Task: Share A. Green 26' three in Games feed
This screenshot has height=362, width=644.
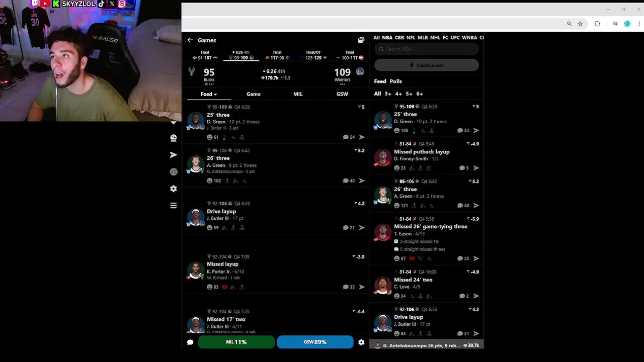Action: point(362,181)
